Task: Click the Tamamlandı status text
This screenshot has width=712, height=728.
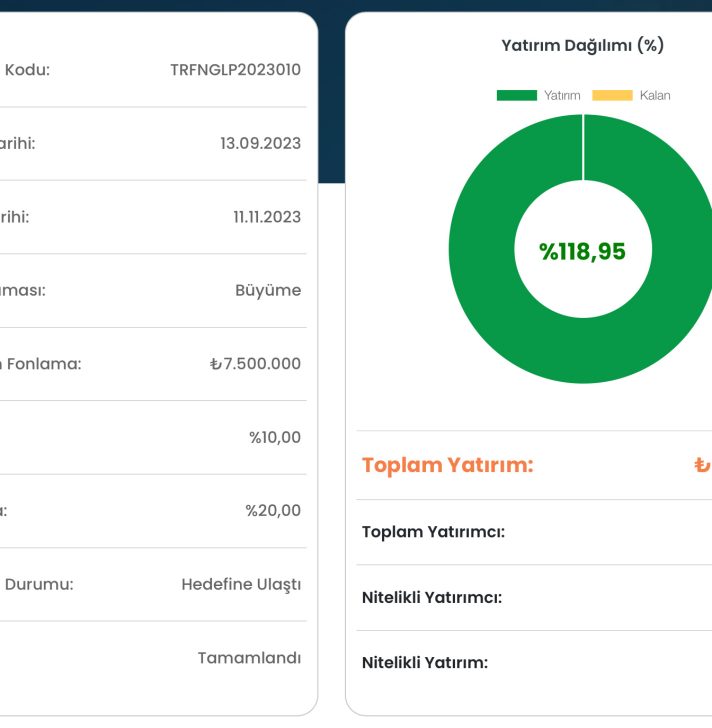Action: pyautogui.click(x=249, y=658)
